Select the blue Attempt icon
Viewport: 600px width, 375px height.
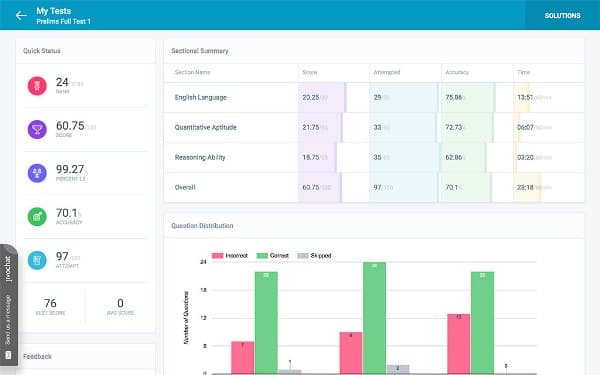pos(37,260)
